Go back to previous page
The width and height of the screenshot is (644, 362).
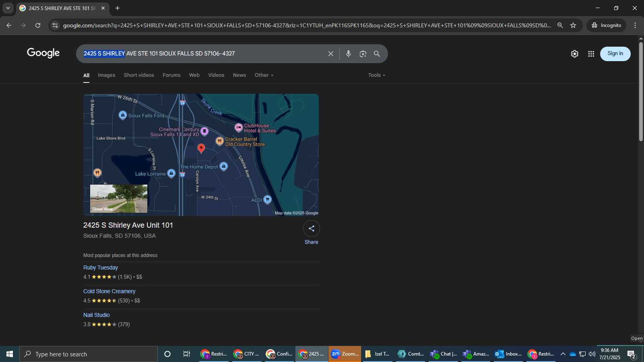click(x=9, y=25)
